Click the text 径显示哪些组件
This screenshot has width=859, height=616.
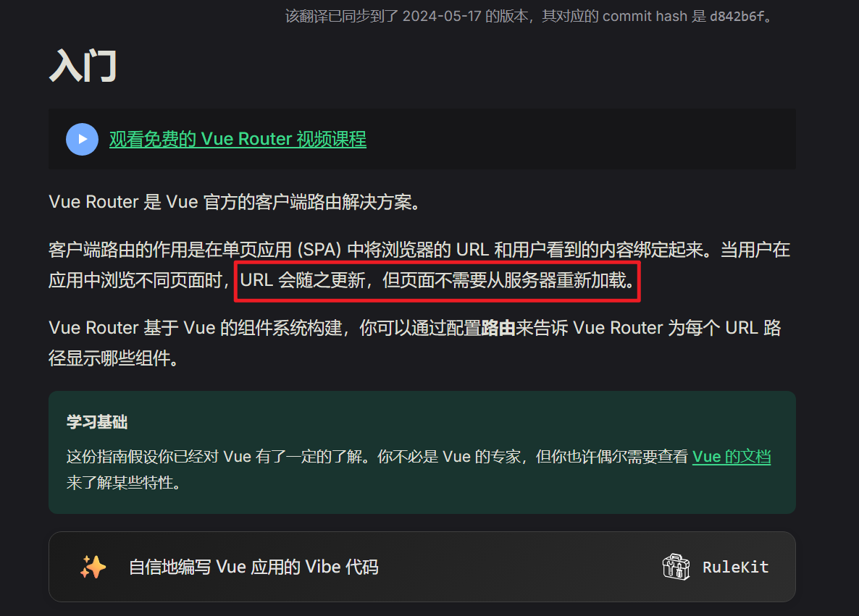[x=113, y=358]
